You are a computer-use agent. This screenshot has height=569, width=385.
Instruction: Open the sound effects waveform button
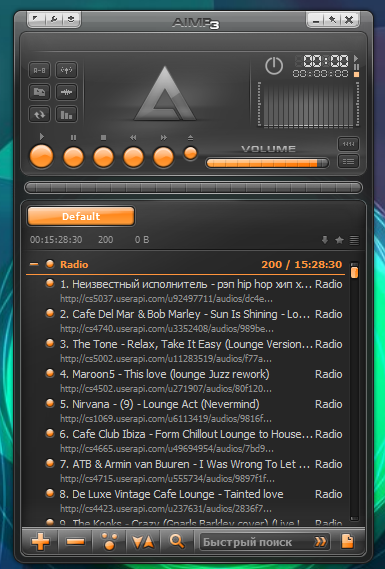pyautogui.click(x=66, y=92)
